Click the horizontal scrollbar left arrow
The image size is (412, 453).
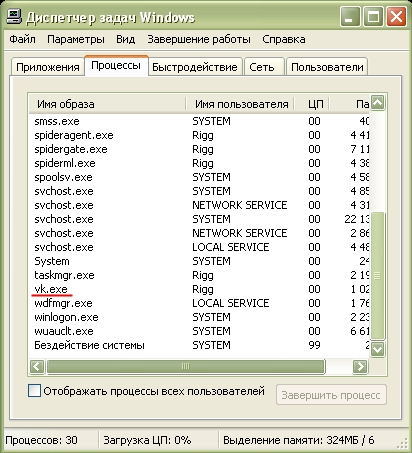[37, 367]
